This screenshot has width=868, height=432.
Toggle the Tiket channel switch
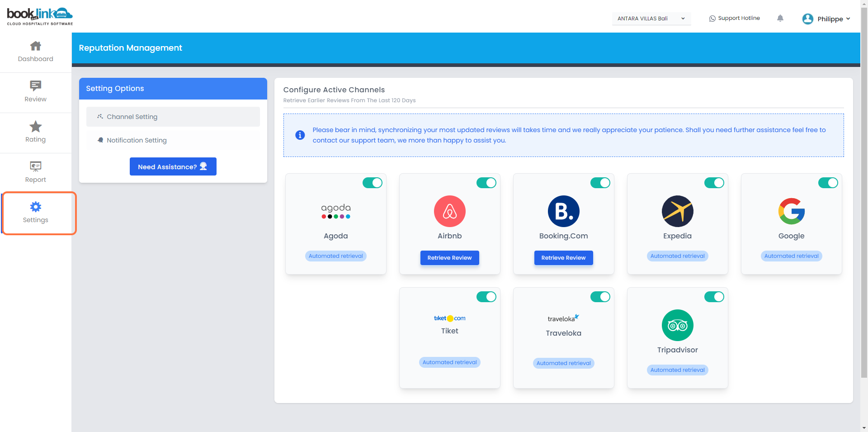coord(486,297)
